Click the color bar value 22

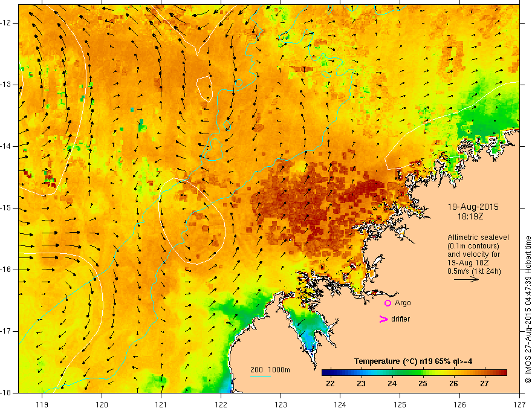point(330,384)
